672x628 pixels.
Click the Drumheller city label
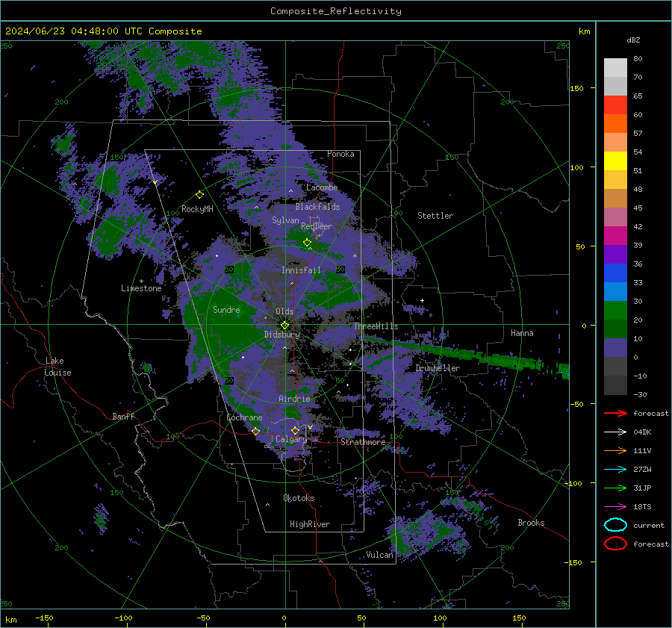click(x=438, y=368)
